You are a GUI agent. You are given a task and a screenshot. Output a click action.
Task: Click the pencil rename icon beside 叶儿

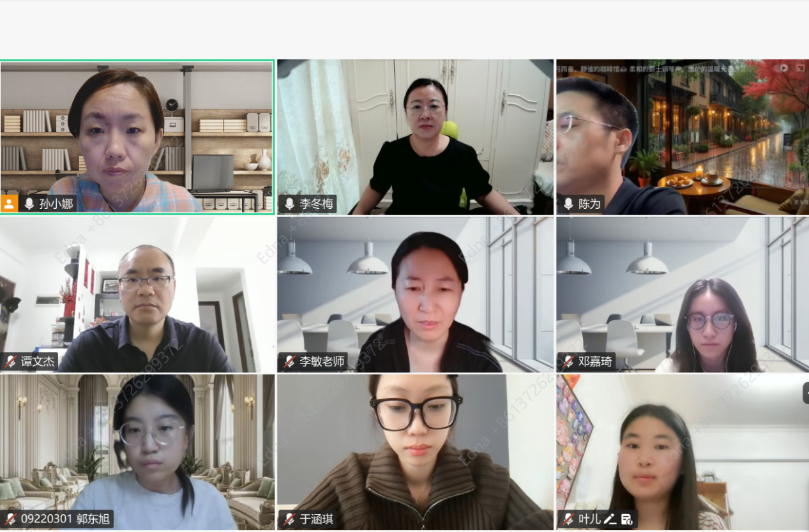coord(610,519)
